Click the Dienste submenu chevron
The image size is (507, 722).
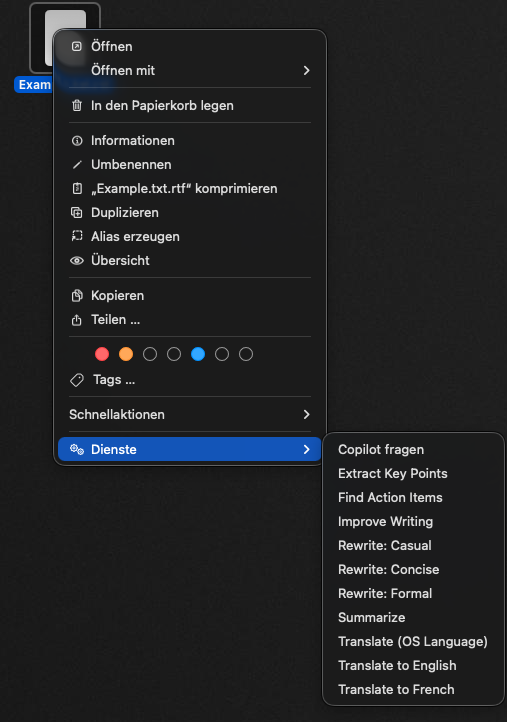pos(306,449)
